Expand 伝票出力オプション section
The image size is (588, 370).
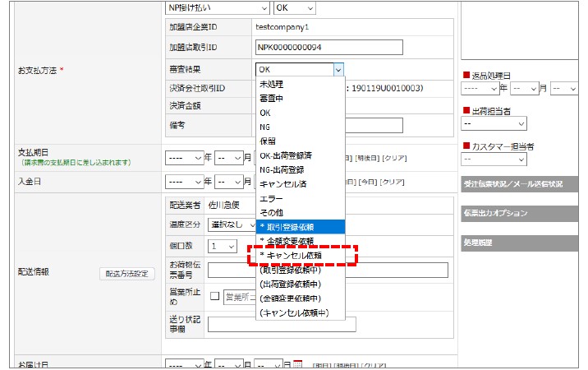(x=519, y=213)
